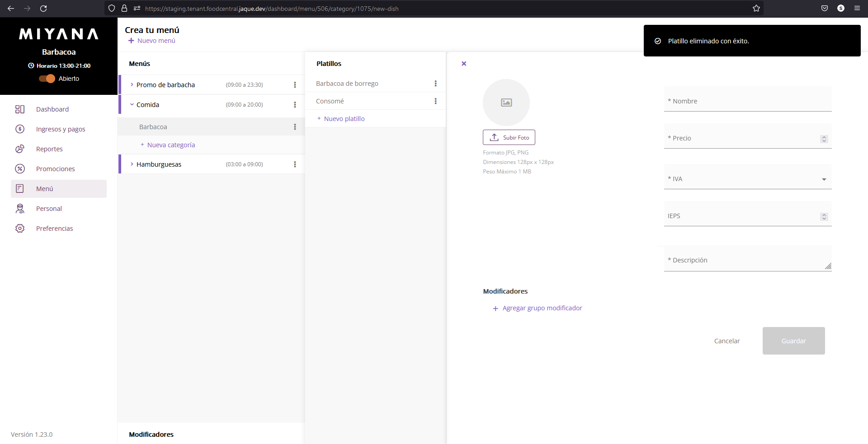This screenshot has height=444, width=868.
Task: Open the Pocket save icon
Action: point(825,8)
